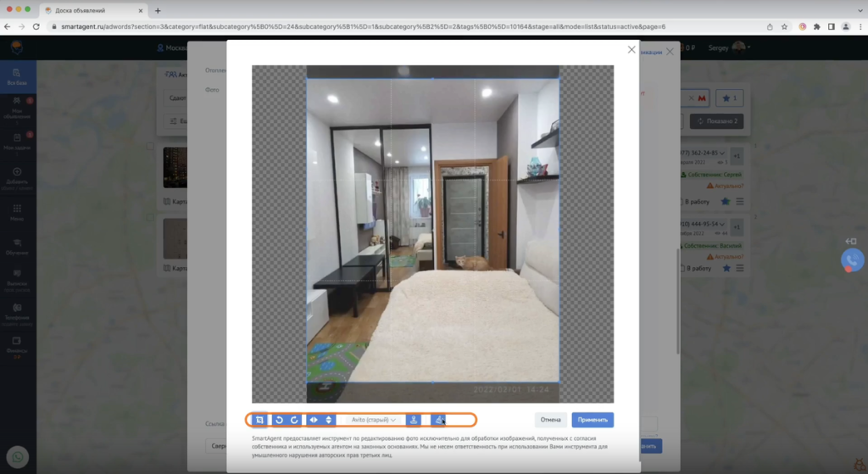Select the crop tool in photo editor
Viewport: 868px width, 474px height.
click(259, 420)
